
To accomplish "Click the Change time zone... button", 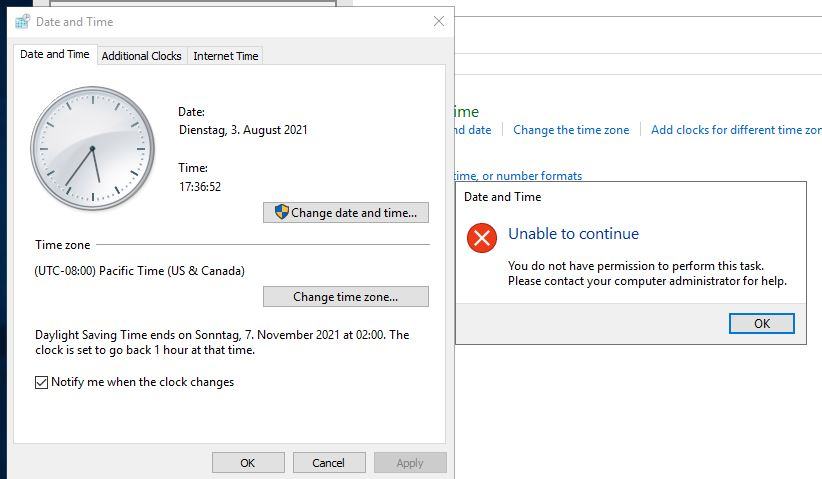I will 345,297.
